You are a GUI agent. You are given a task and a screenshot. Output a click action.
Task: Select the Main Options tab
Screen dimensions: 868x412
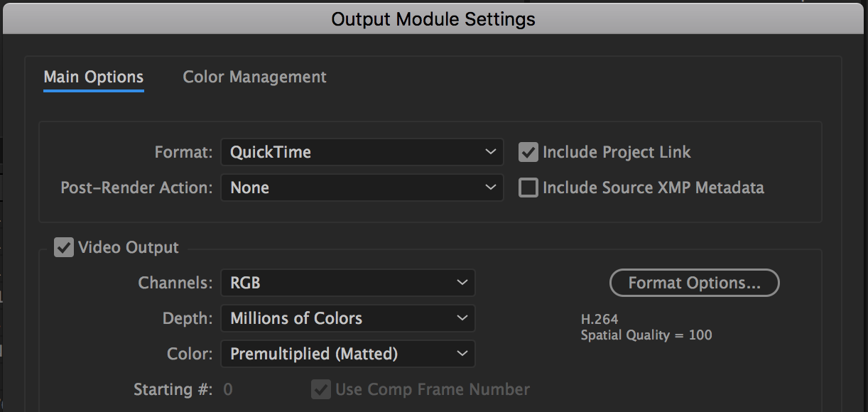[x=94, y=77]
